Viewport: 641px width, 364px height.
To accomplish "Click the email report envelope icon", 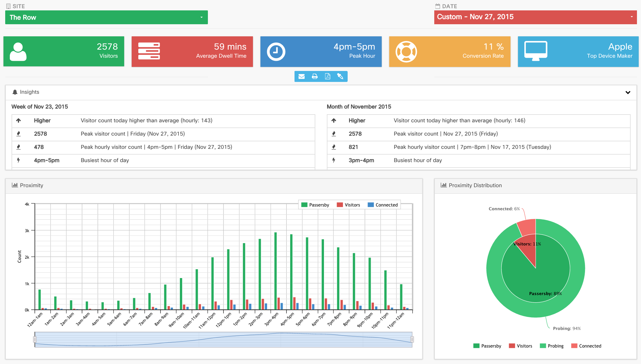I will 301,76.
